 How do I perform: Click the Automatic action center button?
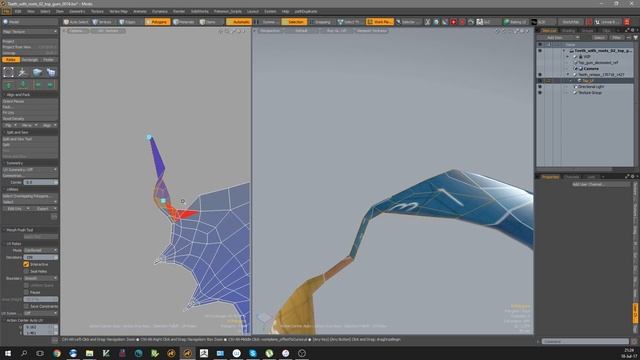click(x=239, y=22)
